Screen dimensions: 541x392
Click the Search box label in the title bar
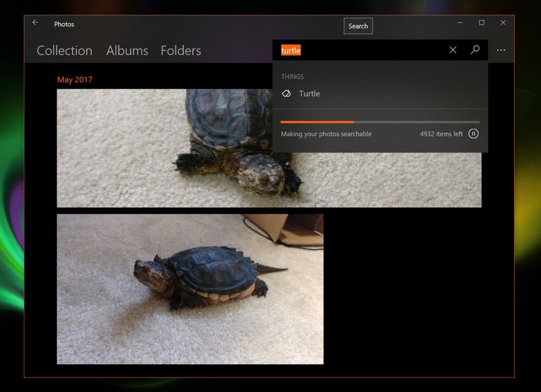(x=358, y=26)
